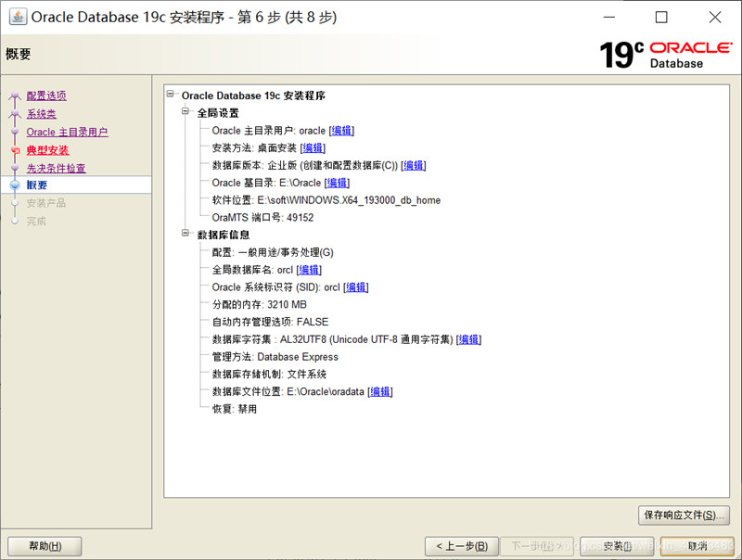Close the installer window

(x=715, y=17)
